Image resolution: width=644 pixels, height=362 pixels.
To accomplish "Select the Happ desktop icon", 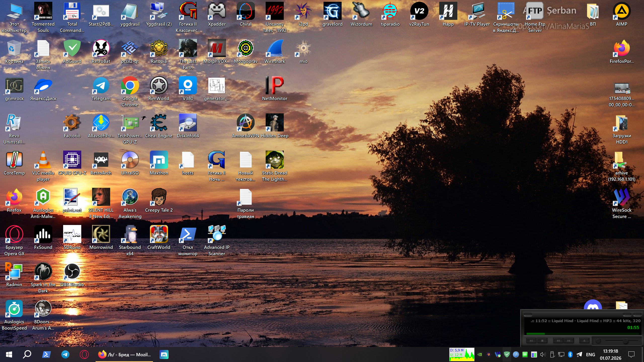I will point(448,15).
